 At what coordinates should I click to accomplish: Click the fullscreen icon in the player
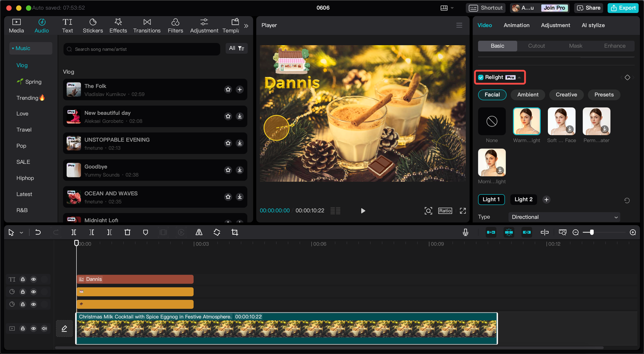point(463,210)
